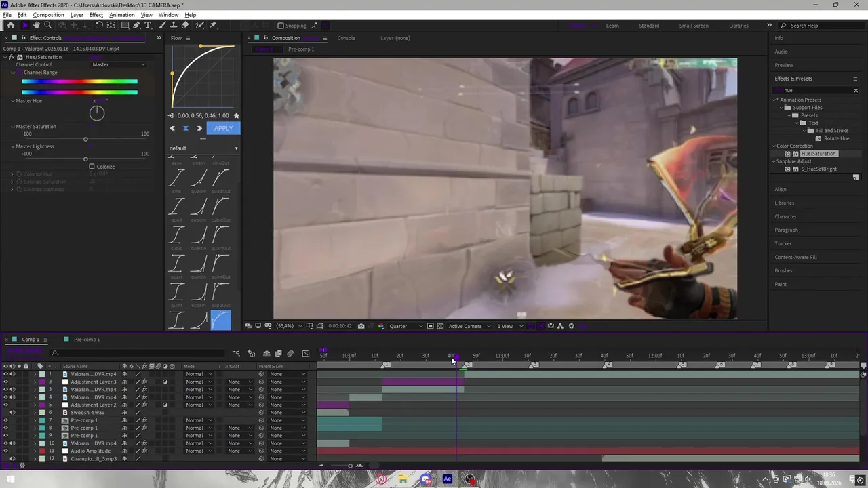The height and width of the screenshot is (488, 868).
Task: Open the 1 View layout dropdown
Action: 511,326
